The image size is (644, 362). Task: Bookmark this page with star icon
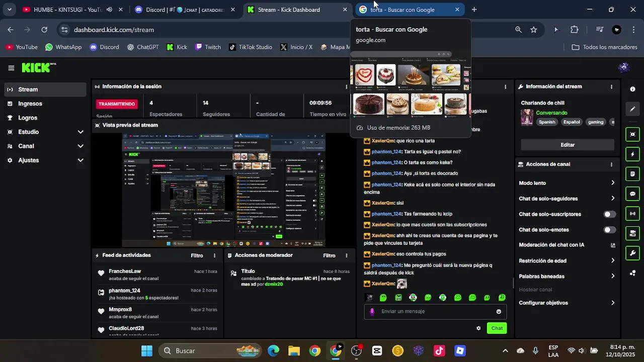[x=533, y=30]
